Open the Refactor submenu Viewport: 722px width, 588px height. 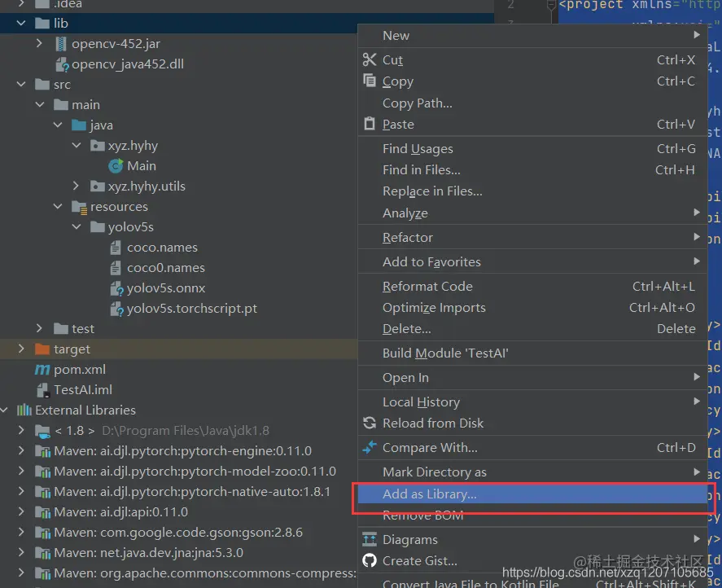(532, 237)
